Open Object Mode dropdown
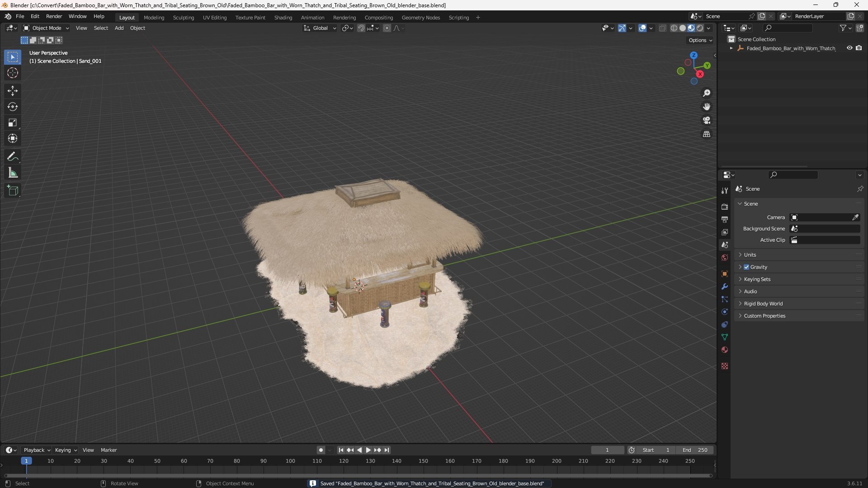 click(x=46, y=28)
